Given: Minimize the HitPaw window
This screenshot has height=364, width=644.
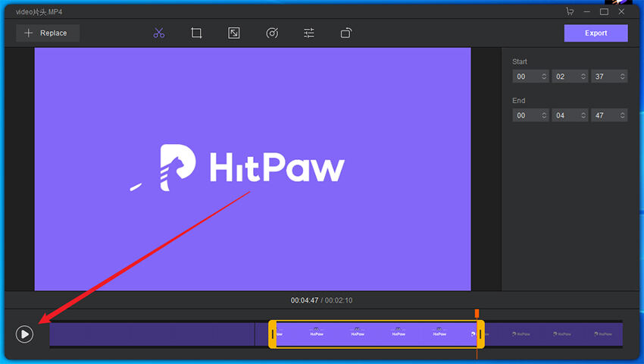Looking at the screenshot, I should coord(587,11).
